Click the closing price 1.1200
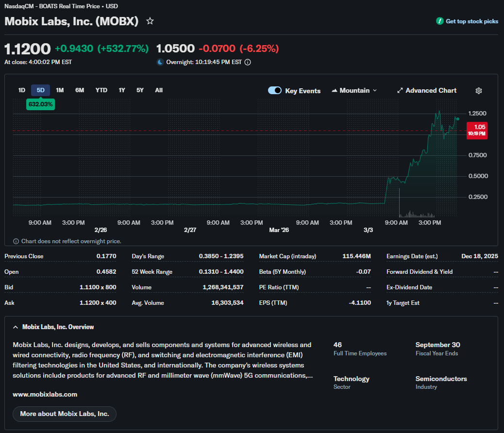The height and width of the screenshot is (433, 504). tap(27, 49)
